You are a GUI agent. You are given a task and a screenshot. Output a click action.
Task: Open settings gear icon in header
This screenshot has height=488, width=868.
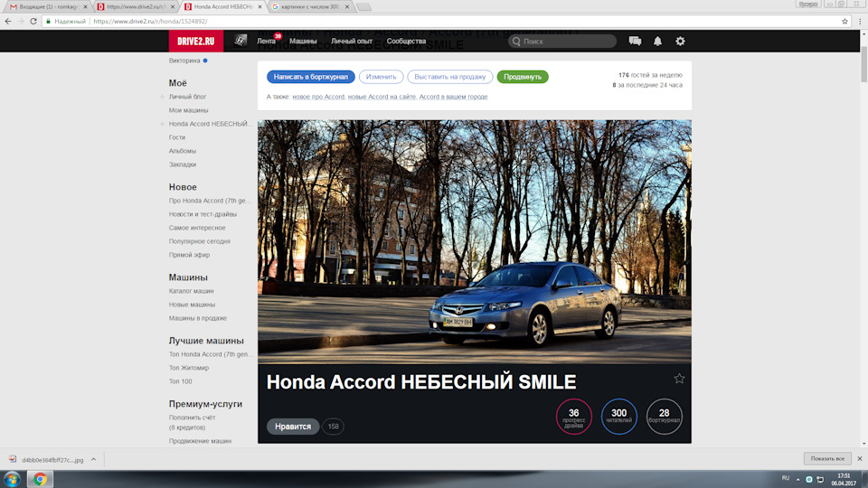[x=680, y=41]
